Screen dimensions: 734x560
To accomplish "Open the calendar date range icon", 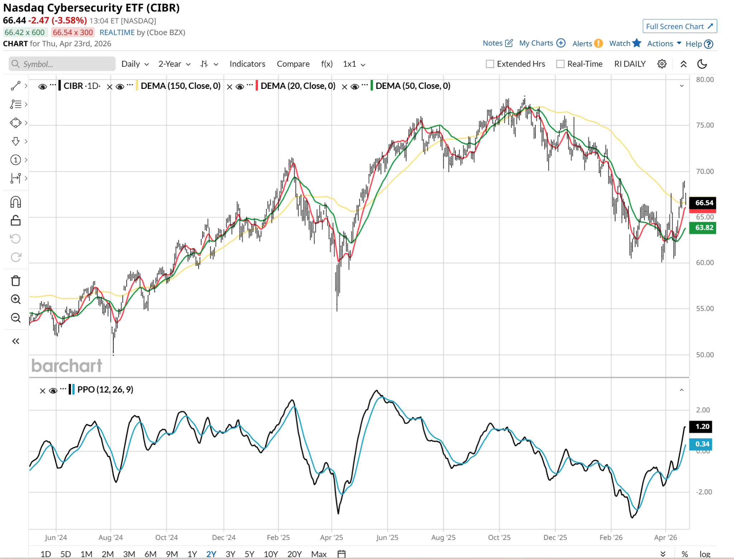I will 342,554.
